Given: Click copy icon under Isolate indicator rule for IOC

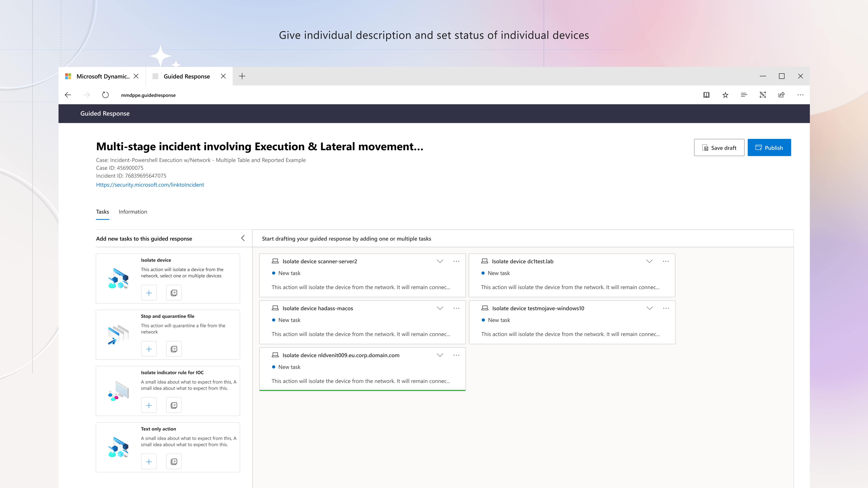Looking at the screenshot, I should pyautogui.click(x=174, y=405).
